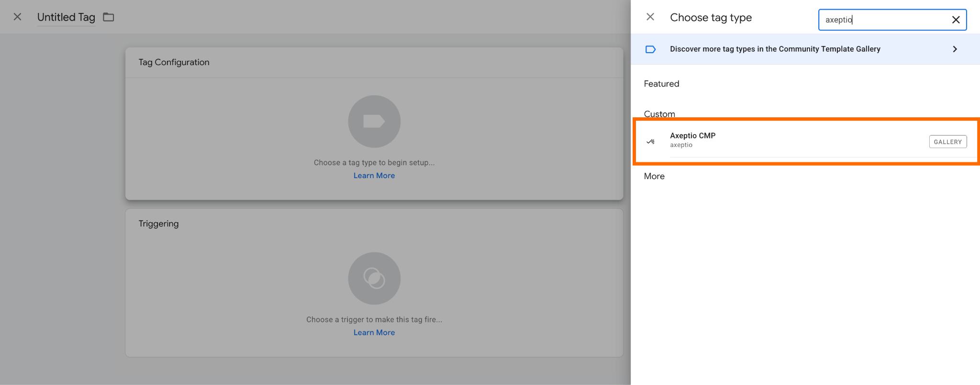Click the Custom section heading
The height and width of the screenshot is (385, 980).
tap(659, 114)
